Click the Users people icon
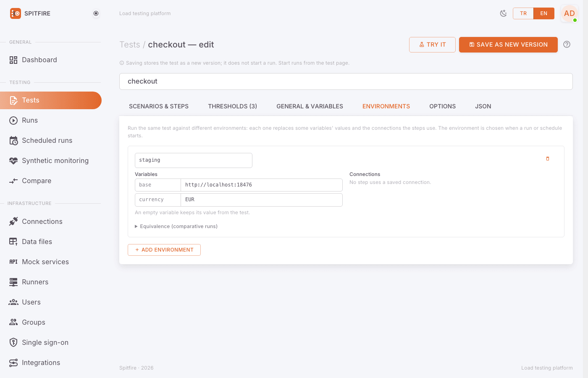This screenshot has height=378, width=588. tap(13, 302)
